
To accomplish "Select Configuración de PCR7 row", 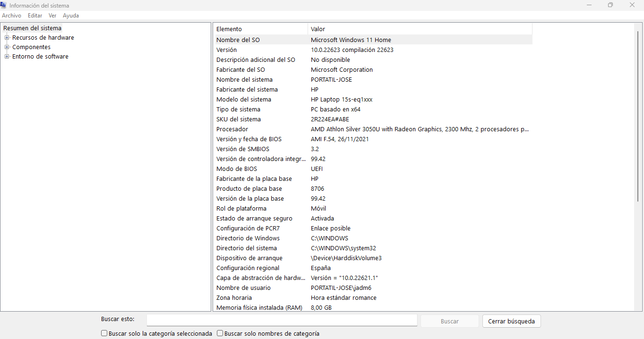I will (x=373, y=229).
